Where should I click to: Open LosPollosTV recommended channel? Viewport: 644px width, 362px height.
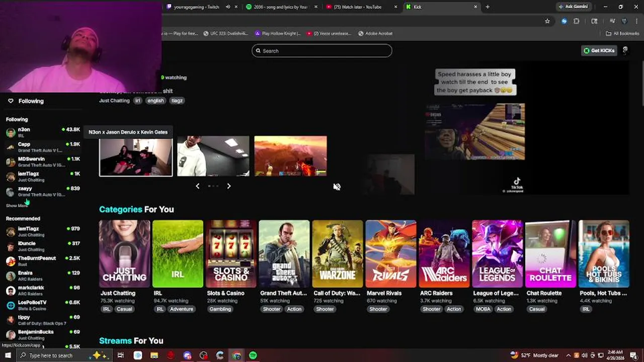pos(43,305)
